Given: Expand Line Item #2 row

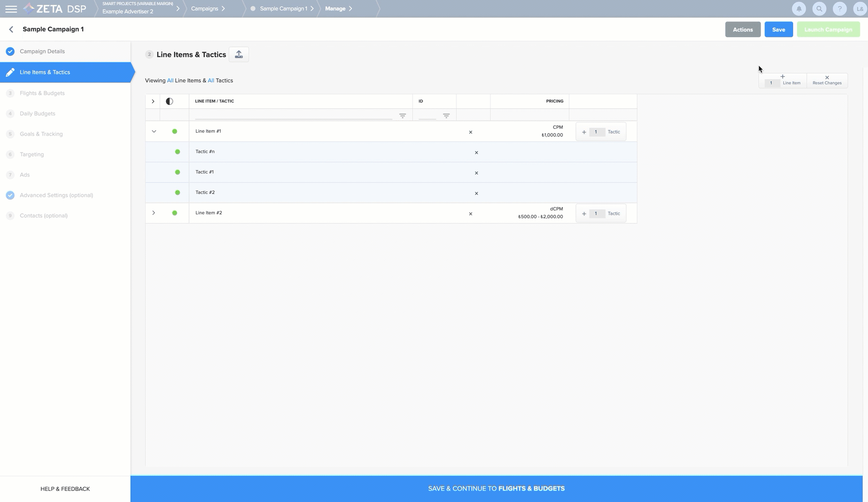Looking at the screenshot, I should coord(154,213).
